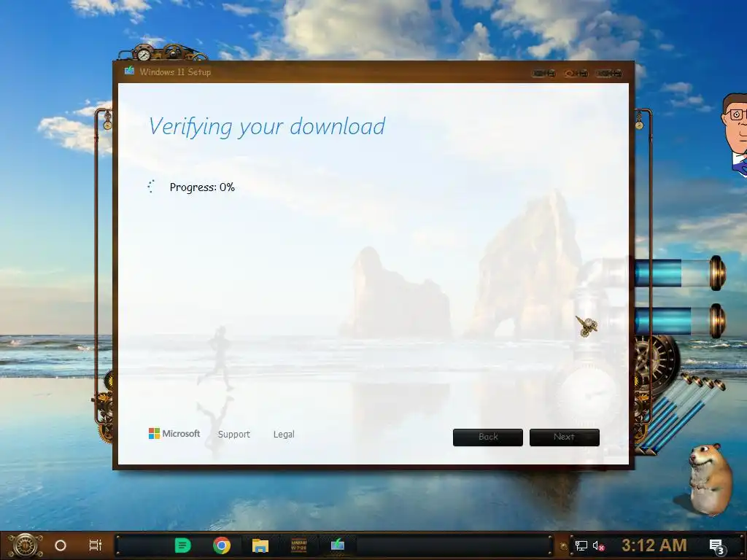Viewport: 747px width, 560px height.
Task: Click the Next button
Action: 565,437
